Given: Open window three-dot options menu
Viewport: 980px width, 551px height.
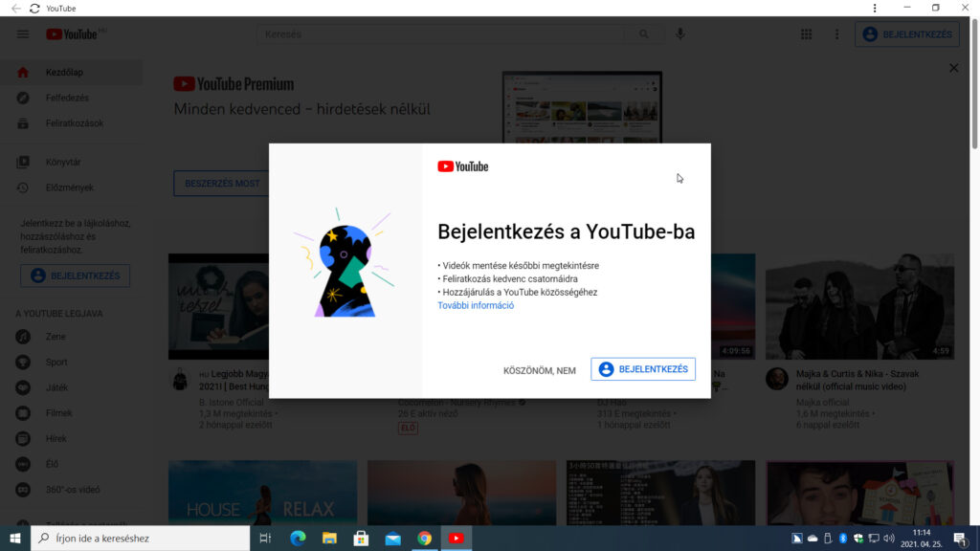Looking at the screenshot, I should 875,8.
